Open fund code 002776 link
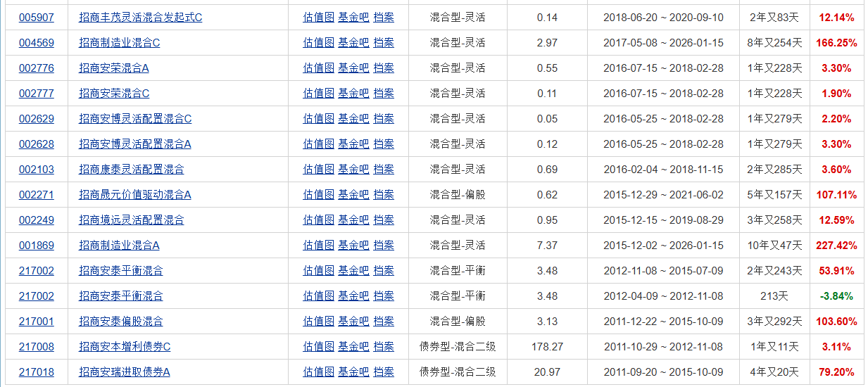 click(x=36, y=68)
